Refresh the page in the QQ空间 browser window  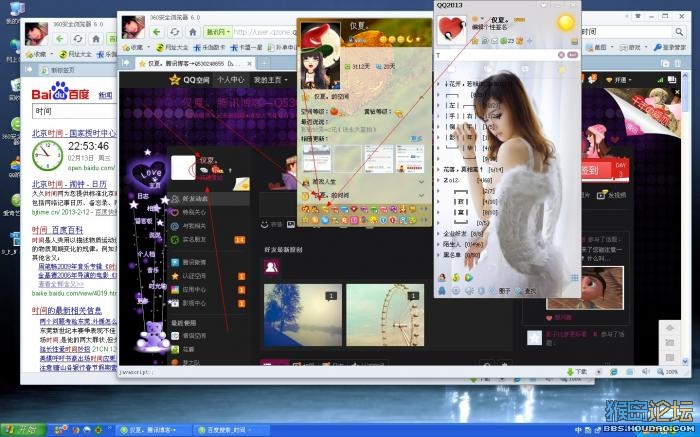[175, 32]
